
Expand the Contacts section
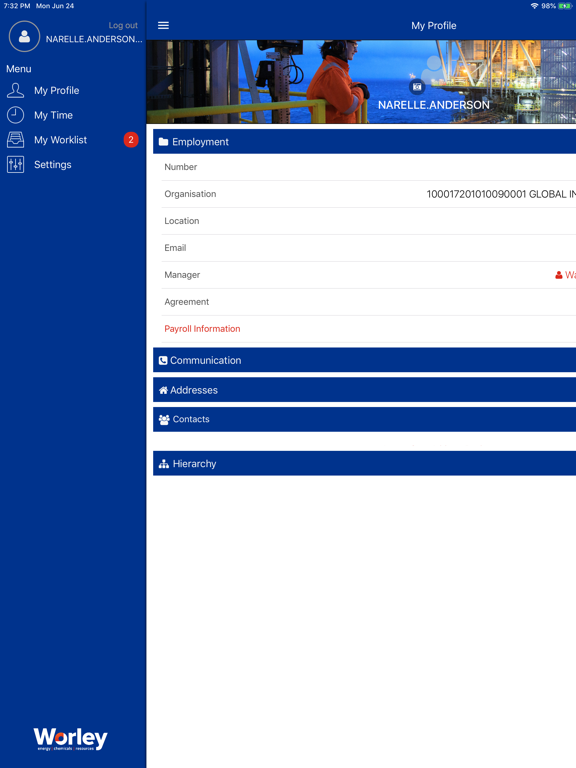(x=364, y=419)
